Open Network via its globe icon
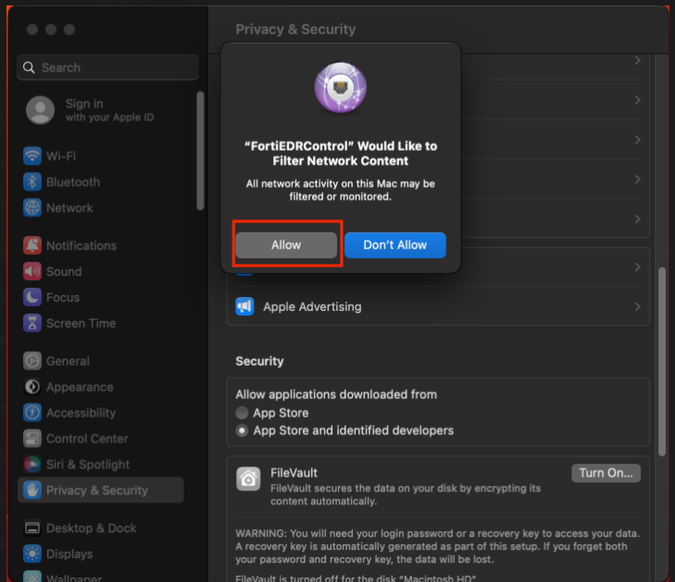The width and height of the screenshot is (675, 582). point(32,207)
